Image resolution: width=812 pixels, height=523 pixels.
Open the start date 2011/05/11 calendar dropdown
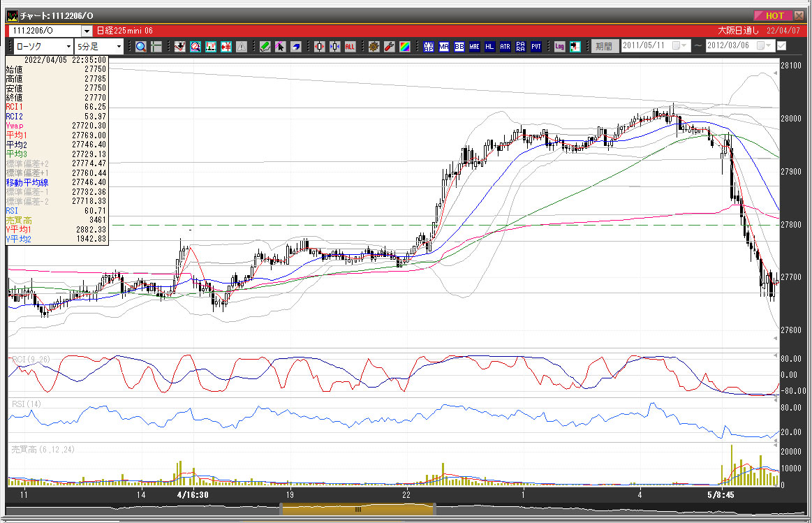678,45
